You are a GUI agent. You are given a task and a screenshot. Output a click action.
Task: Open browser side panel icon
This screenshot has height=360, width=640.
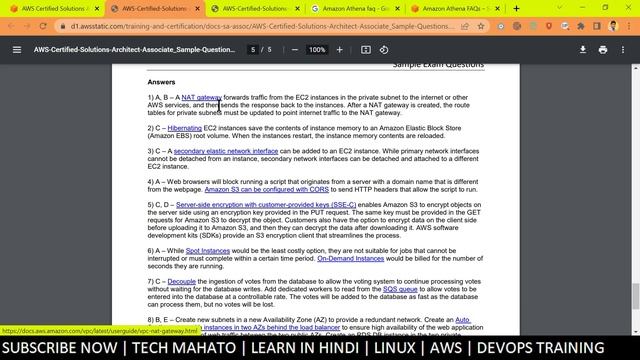(597, 26)
